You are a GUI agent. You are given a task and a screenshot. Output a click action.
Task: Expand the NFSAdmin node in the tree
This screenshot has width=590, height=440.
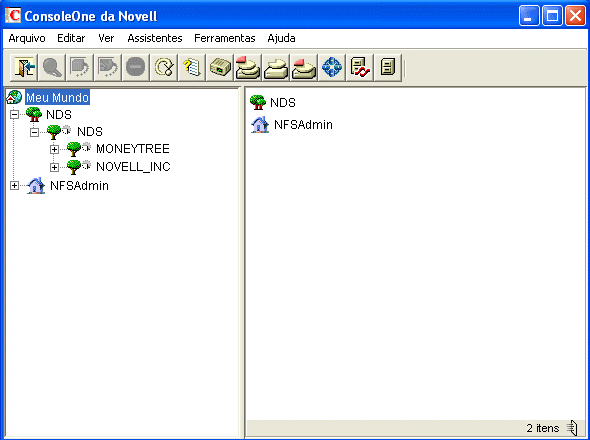click(14, 185)
